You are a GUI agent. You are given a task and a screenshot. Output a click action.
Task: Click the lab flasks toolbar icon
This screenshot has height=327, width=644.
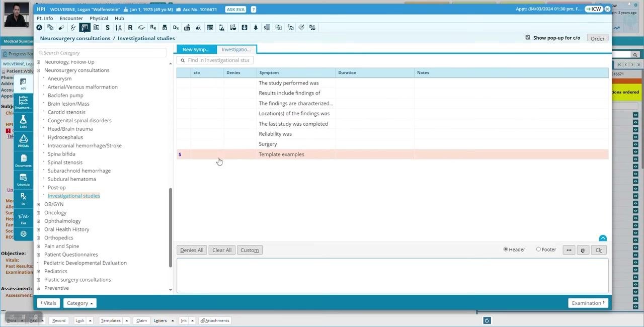tap(232, 27)
